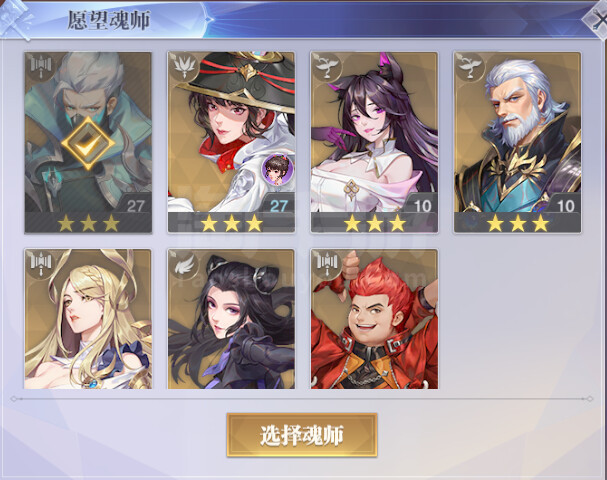Click three-star rating on purple-haired girl card
The image size is (607, 480).
[x=375, y=223]
